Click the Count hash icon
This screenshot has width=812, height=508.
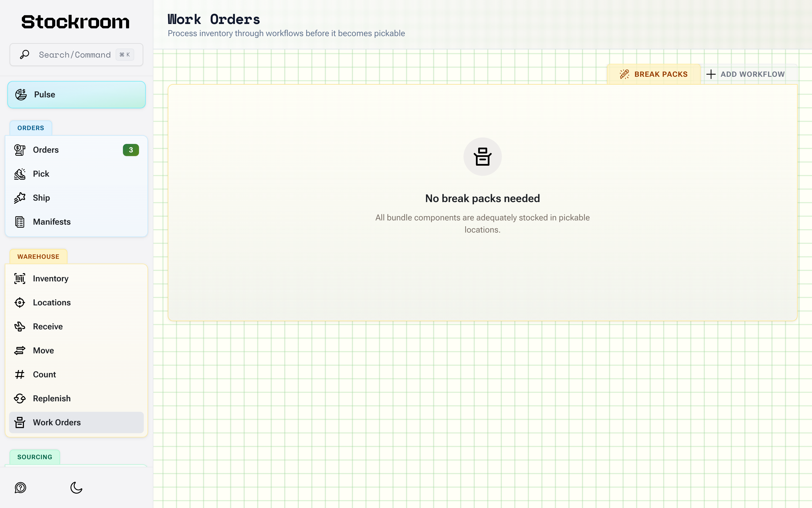point(20,374)
